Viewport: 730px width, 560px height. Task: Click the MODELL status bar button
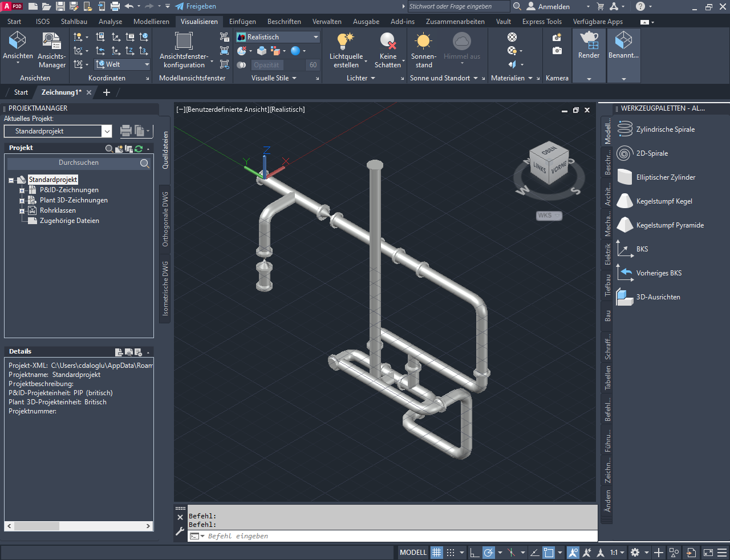point(413,553)
